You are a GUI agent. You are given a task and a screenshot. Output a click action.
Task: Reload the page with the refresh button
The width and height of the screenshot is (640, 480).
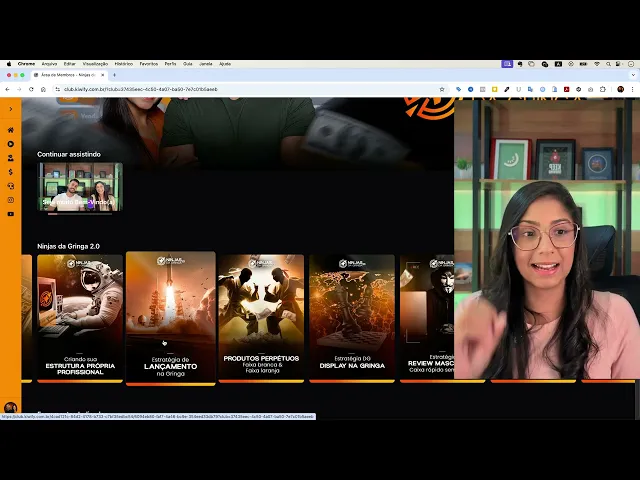[31, 89]
